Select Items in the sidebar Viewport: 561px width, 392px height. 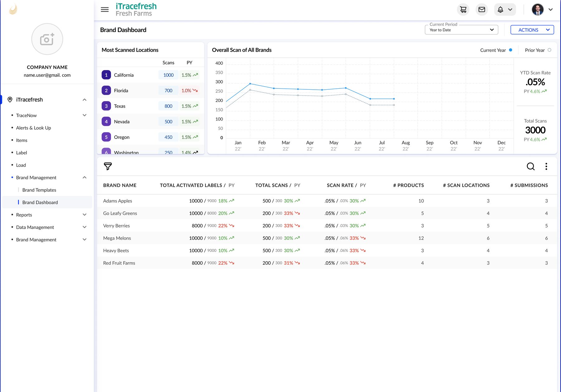click(x=22, y=140)
